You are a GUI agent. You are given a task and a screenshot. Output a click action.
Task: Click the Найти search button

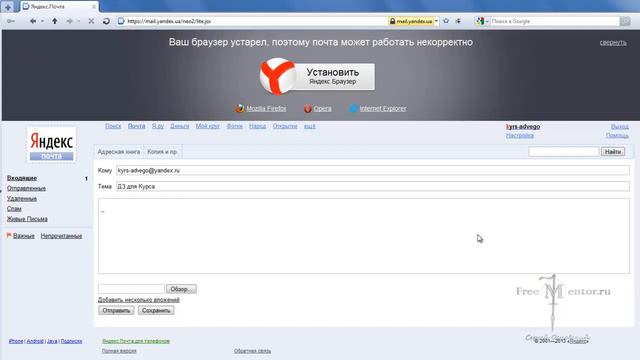coord(613,152)
